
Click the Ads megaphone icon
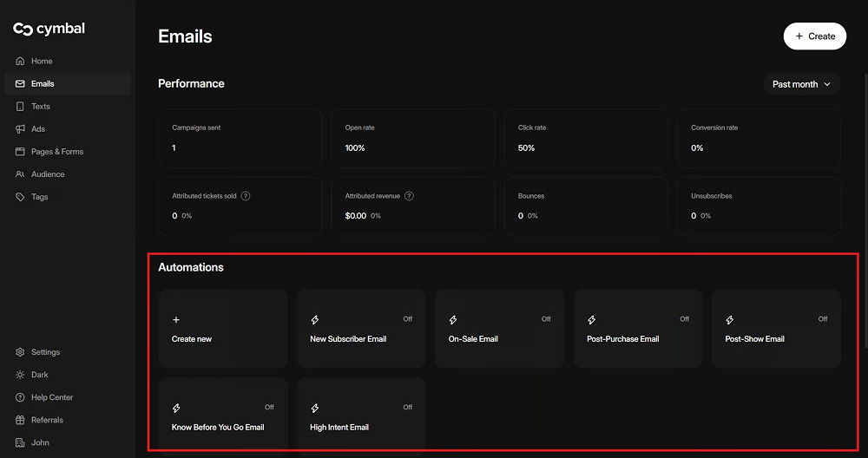pyautogui.click(x=20, y=129)
